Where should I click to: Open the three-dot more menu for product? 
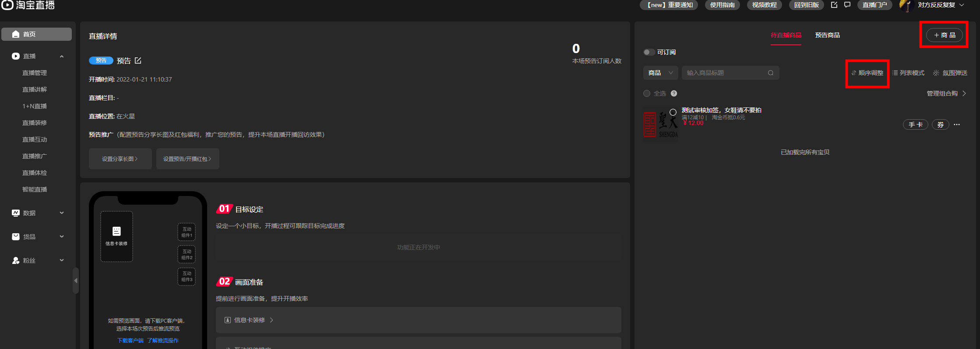click(x=957, y=125)
